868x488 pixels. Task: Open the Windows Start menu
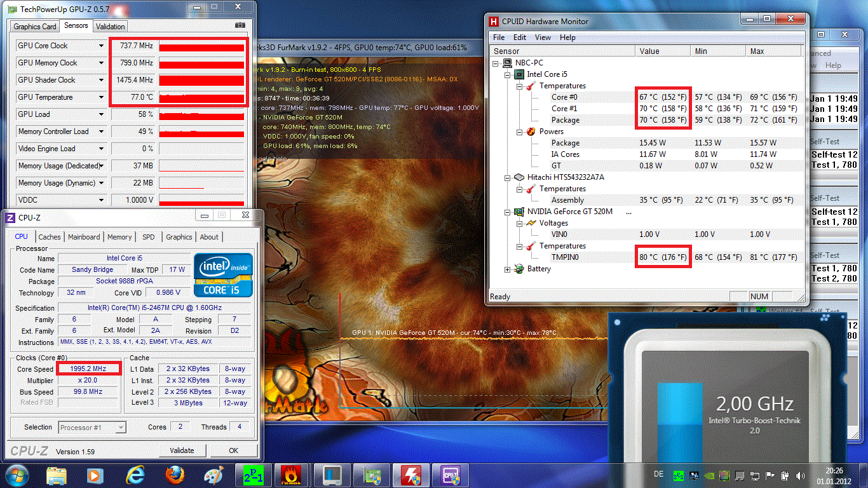(x=17, y=475)
